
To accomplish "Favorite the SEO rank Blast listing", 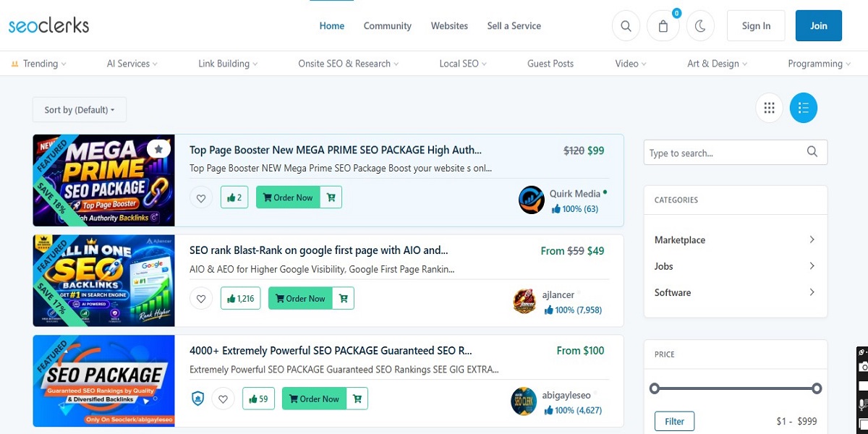I will [202, 298].
